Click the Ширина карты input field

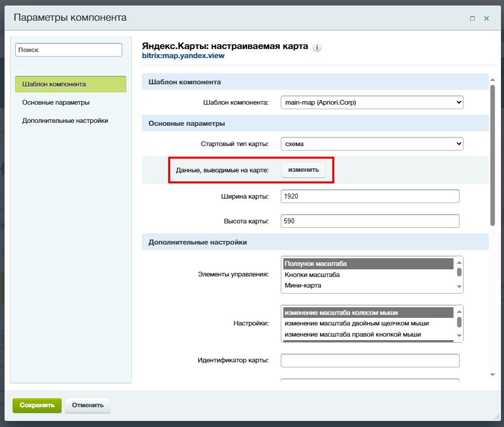click(x=370, y=196)
